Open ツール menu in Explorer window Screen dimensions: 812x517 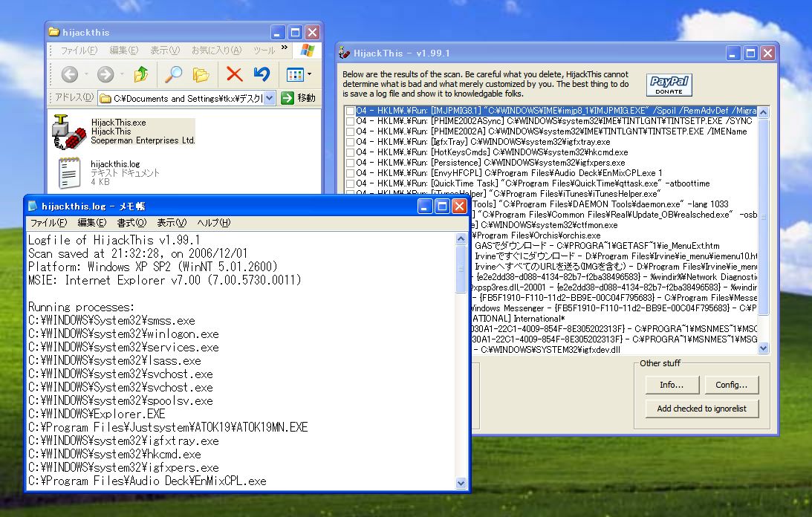(264, 51)
